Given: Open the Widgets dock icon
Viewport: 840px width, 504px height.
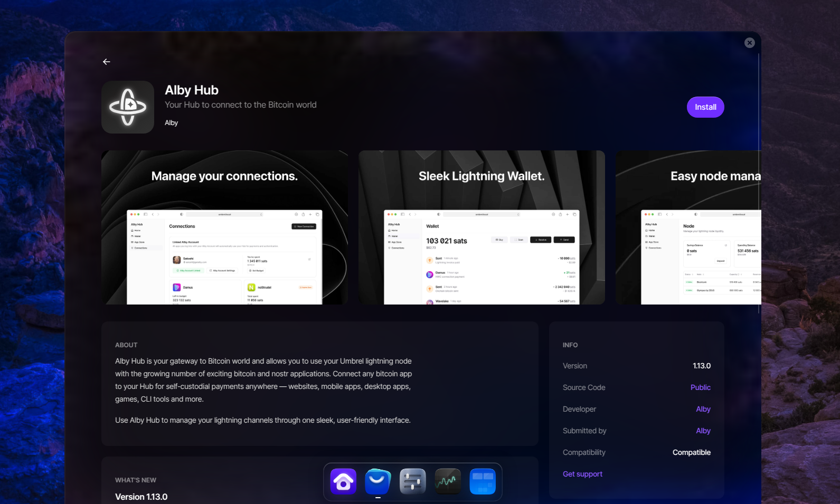Looking at the screenshot, I should pyautogui.click(x=483, y=481).
